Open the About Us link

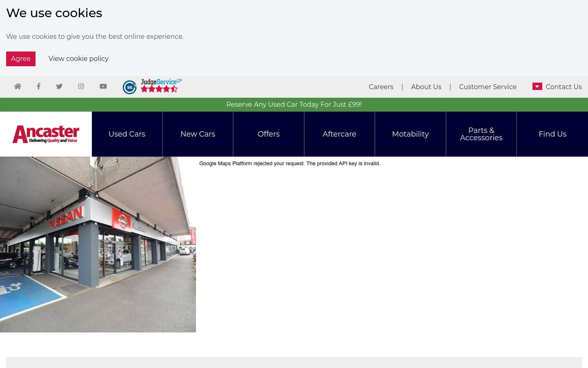click(426, 87)
